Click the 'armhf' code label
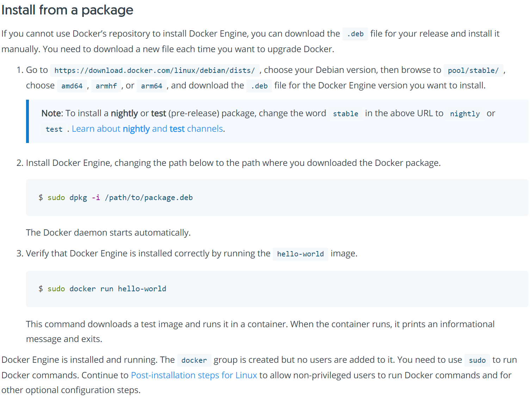Image resolution: width=532 pixels, height=398 pixels. pyautogui.click(x=106, y=86)
